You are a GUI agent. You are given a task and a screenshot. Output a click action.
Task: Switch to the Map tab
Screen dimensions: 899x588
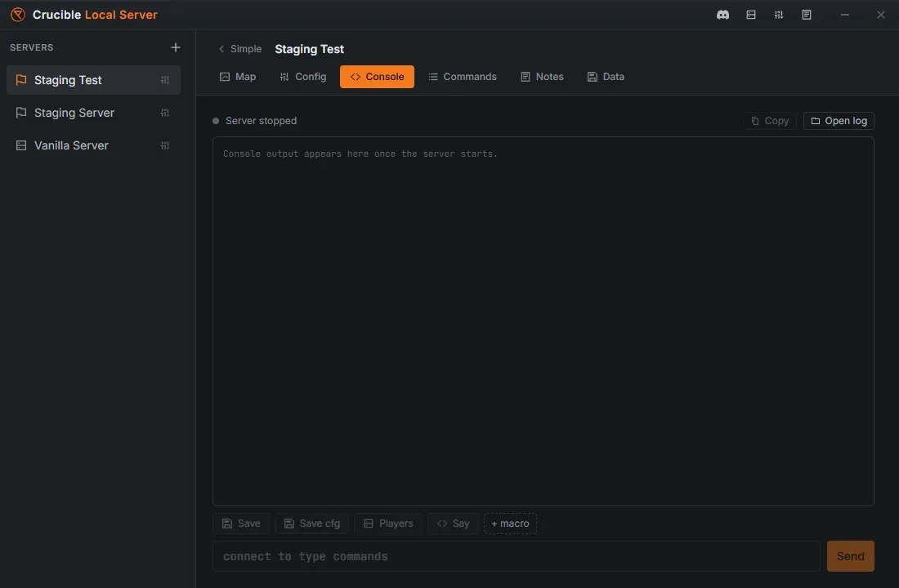point(238,77)
